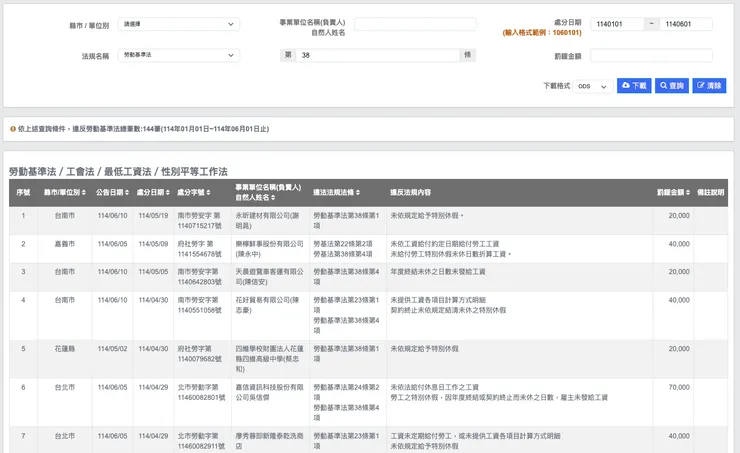
Task: Select 樂檸鮮事股份有限公司 cell in row 2
Action: click(269, 249)
